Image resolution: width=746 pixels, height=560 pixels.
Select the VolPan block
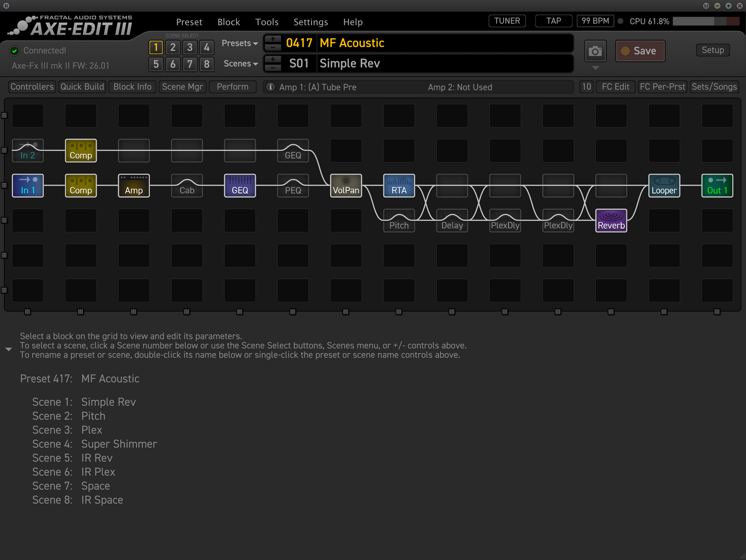click(346, 186)
